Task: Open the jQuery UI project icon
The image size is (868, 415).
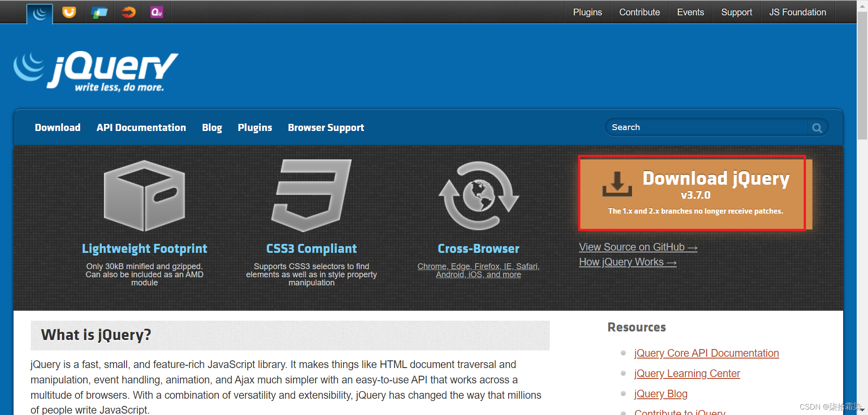Action: [x=69, y=12]
